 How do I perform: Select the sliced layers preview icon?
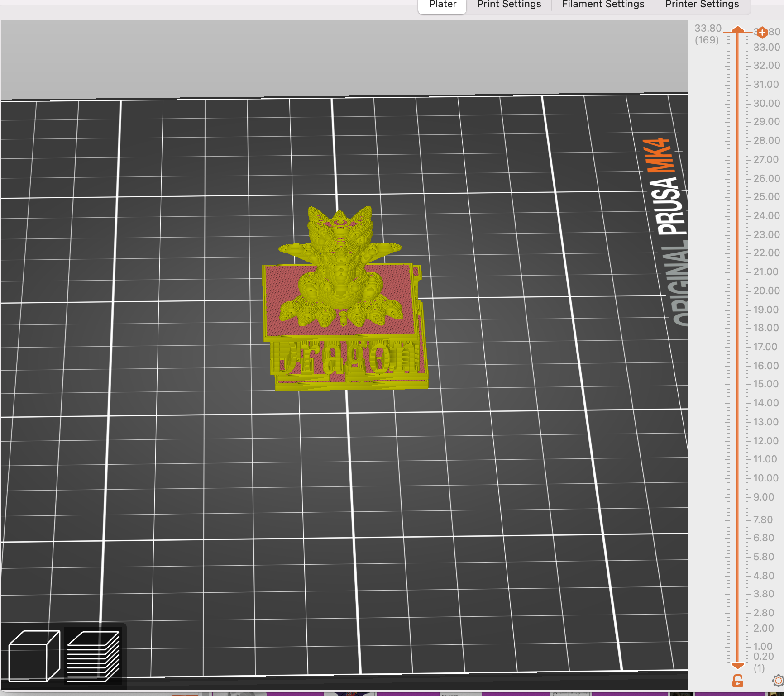(94, 656)
